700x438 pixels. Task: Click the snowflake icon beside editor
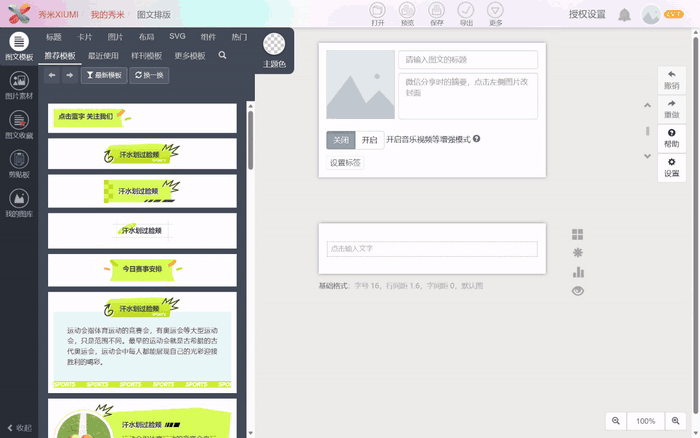point(577,253)
